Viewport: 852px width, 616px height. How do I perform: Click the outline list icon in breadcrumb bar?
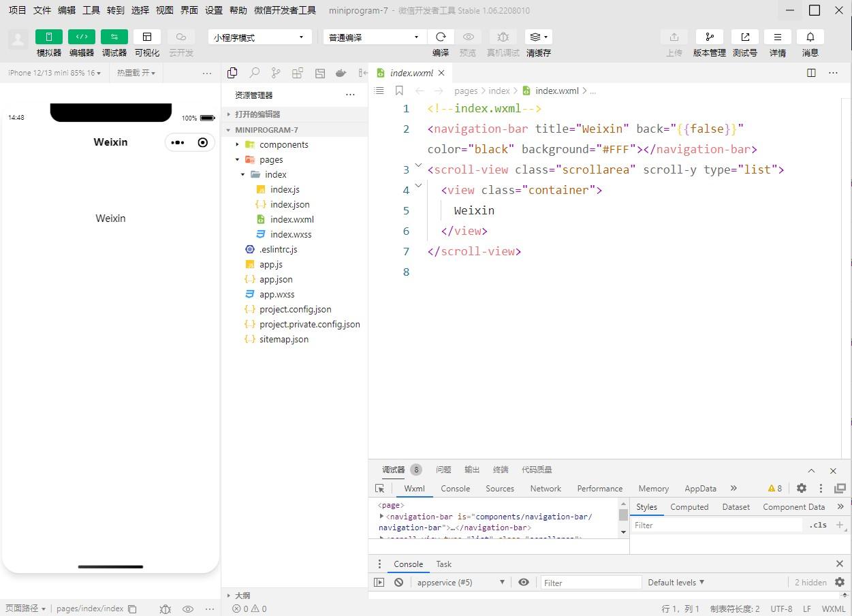379,91
